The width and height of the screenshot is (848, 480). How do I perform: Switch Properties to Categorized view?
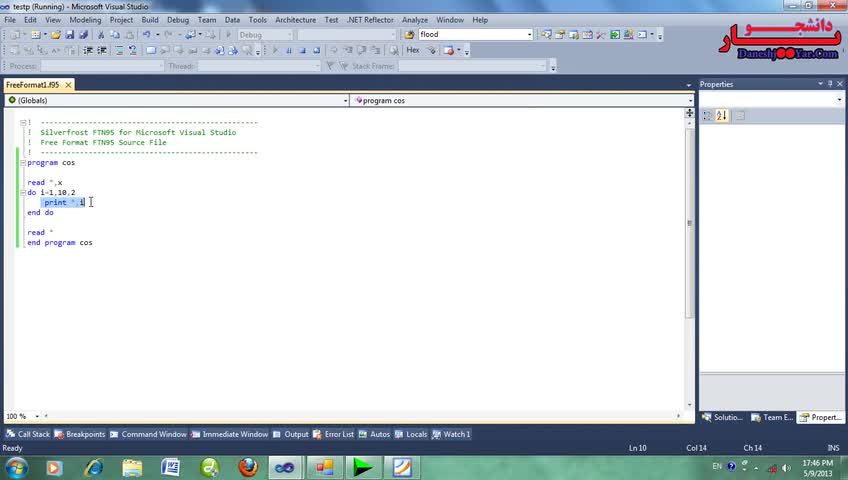pyautogui.click(x=707, y=116)
